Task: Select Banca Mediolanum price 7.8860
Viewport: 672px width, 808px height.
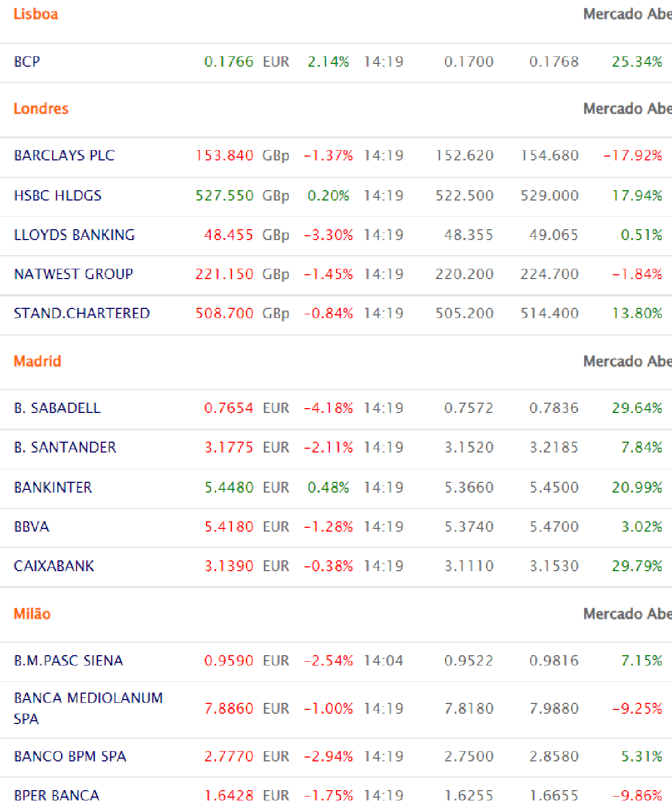Action: coord(229,708)
